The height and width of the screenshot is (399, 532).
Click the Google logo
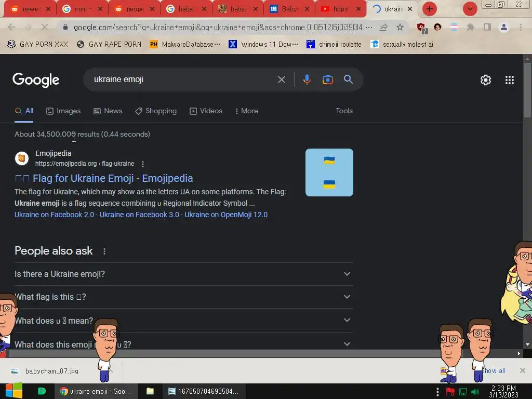point(36,80)
